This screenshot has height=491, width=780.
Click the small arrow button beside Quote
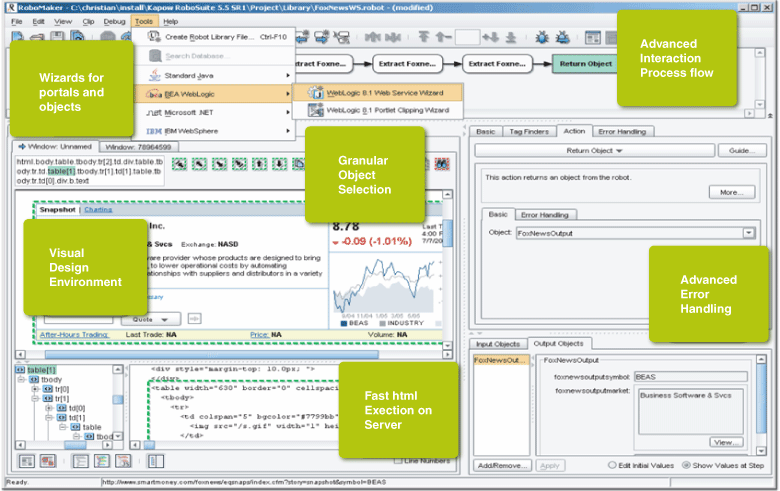(x=195, y=318)
